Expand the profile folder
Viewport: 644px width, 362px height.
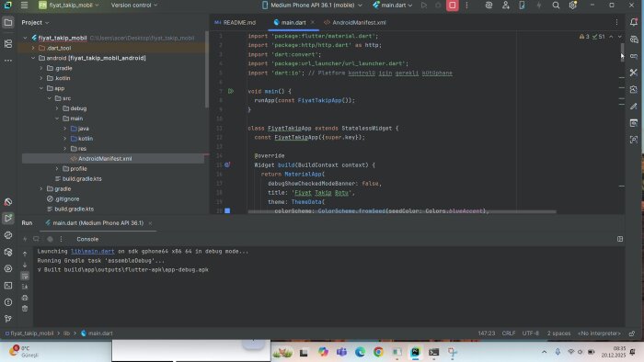click(57, 168)
